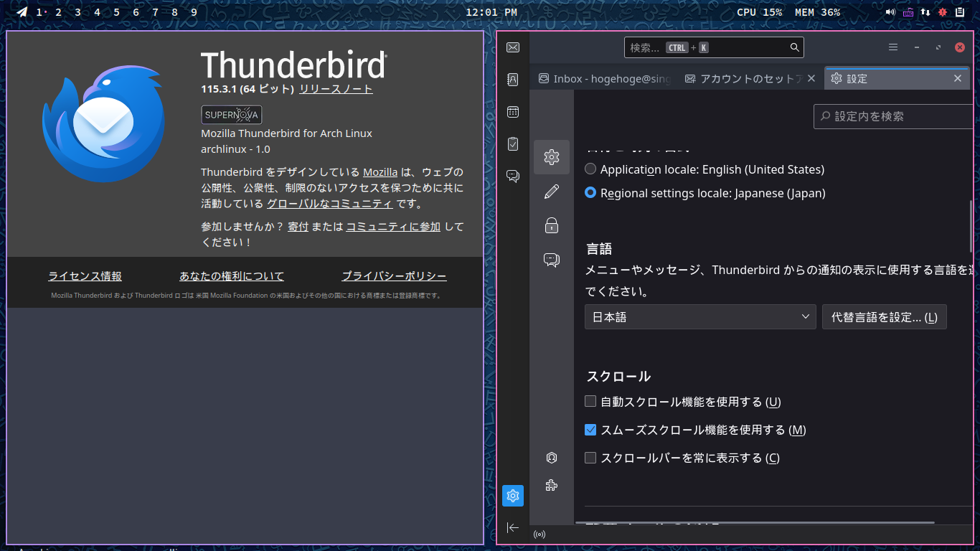The image size is (980, 551).
Task: Switch to workspace 5 in top bar
Action: pyautogui.click(x=116, y=12)
